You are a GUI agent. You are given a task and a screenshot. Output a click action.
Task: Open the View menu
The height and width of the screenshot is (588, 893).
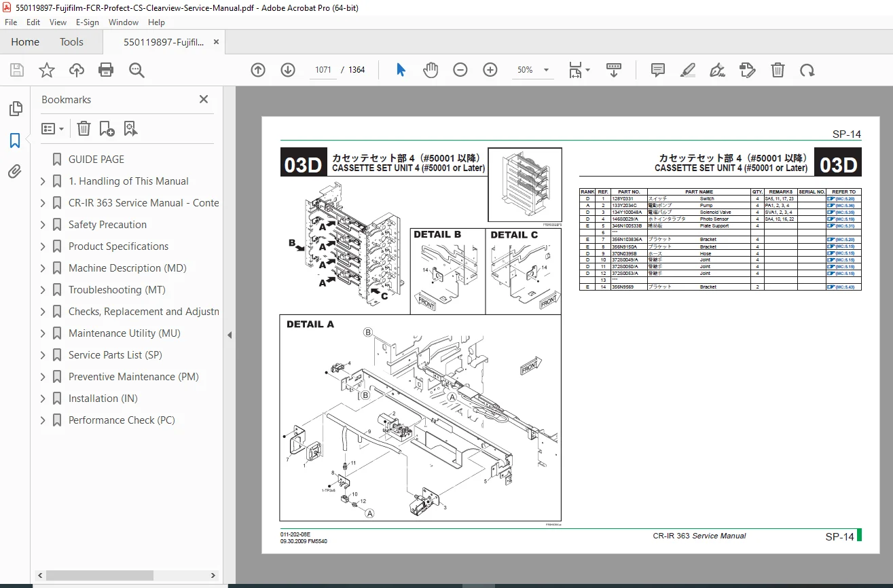pyautogui.click(x=58, y=22)
